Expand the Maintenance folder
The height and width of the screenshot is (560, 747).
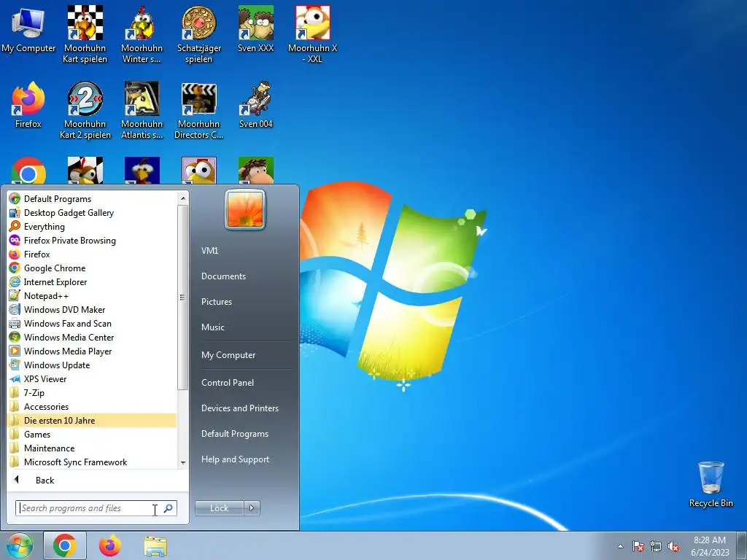[x=91, y=448]
